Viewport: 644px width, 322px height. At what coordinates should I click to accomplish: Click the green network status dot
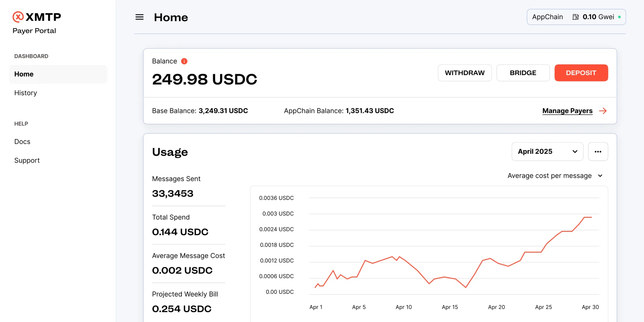(619, 17)
